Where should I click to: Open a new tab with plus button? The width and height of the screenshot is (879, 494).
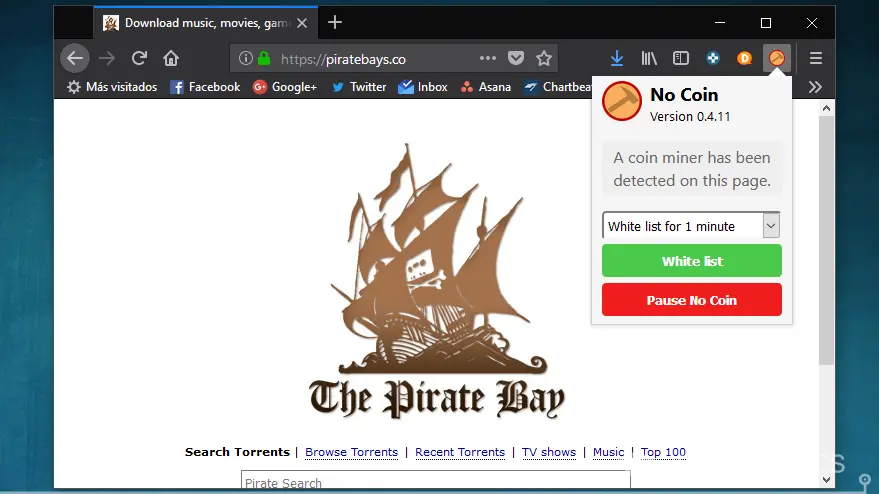335,22
